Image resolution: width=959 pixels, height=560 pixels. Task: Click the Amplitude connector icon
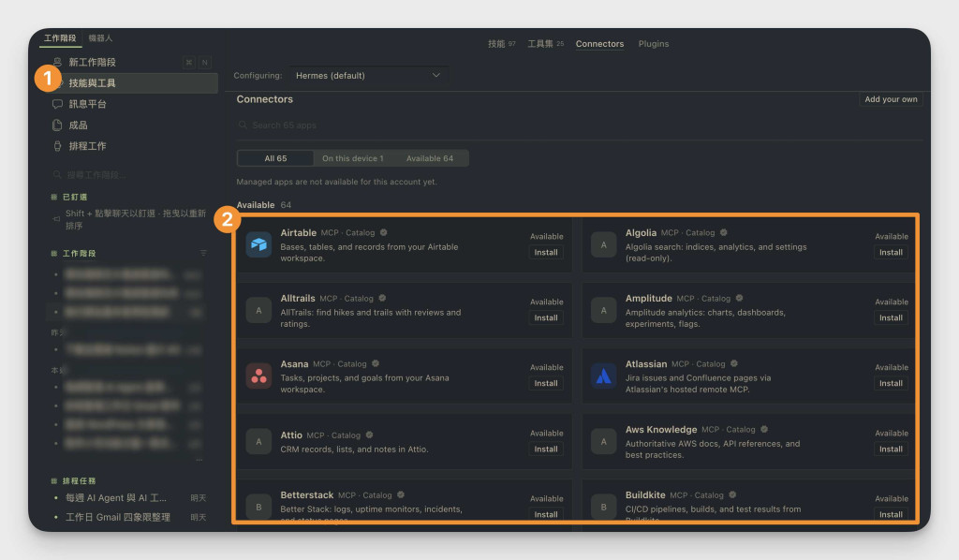click(x=604, y=310)
